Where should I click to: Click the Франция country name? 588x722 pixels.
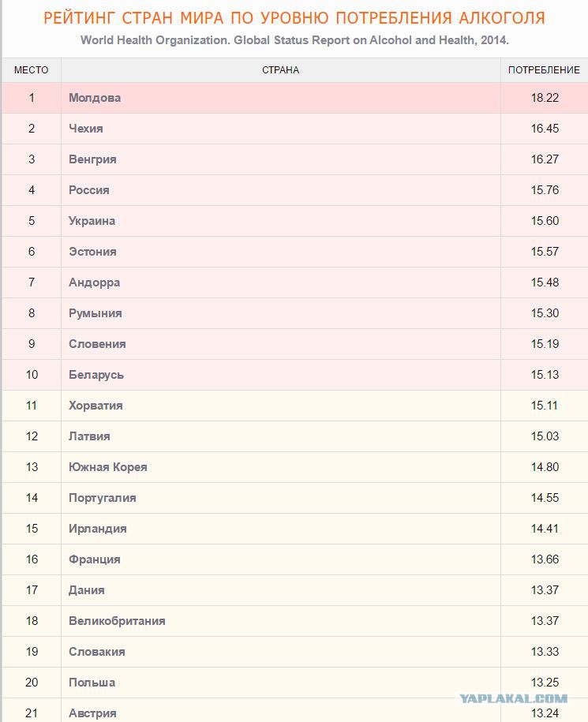click(95, 559)
